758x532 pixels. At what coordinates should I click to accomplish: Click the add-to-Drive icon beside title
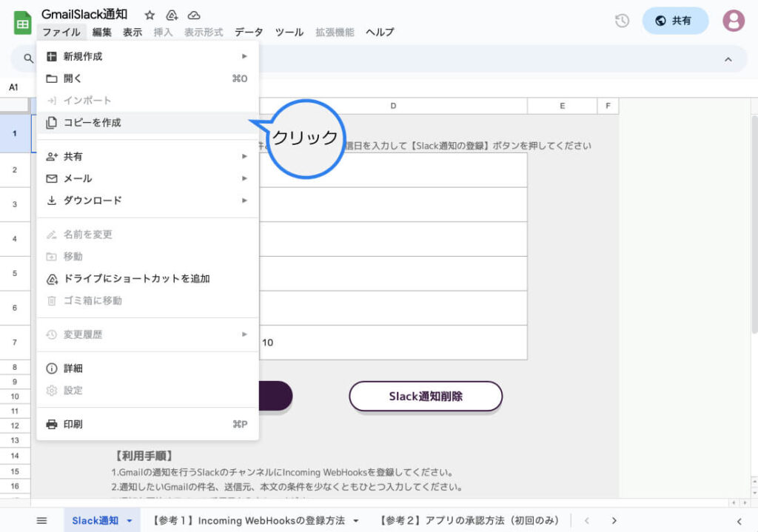click(172, 16)
